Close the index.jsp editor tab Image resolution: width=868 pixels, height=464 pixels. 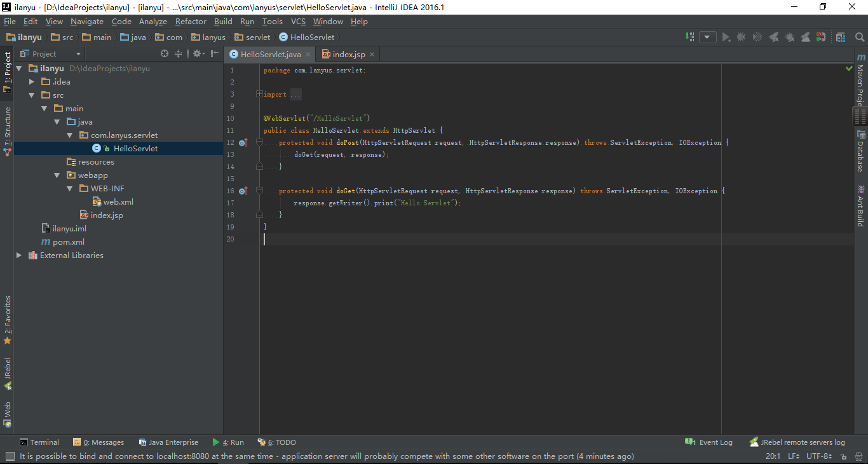point(372,55)
